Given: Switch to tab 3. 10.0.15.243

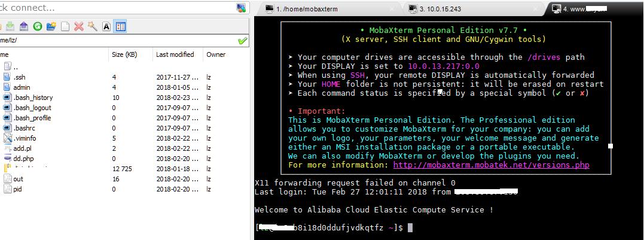Looking at the screenshot, I should tap(440, 8).
